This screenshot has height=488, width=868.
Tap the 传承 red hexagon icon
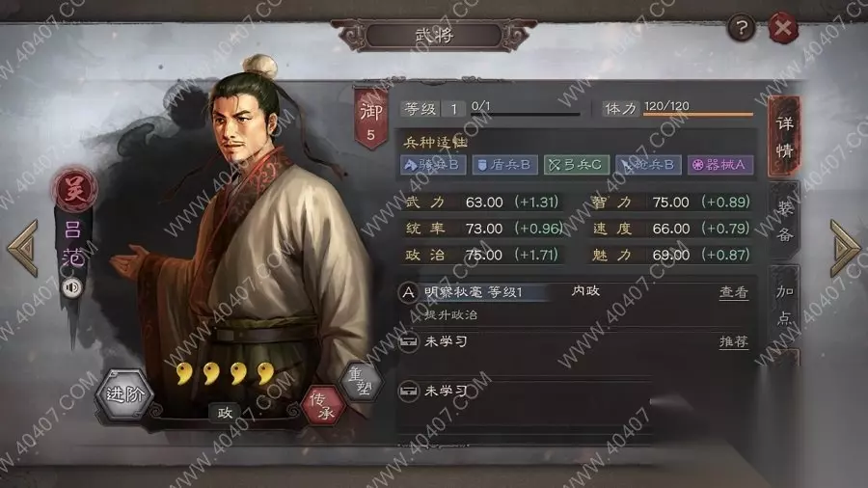point(323,406)
